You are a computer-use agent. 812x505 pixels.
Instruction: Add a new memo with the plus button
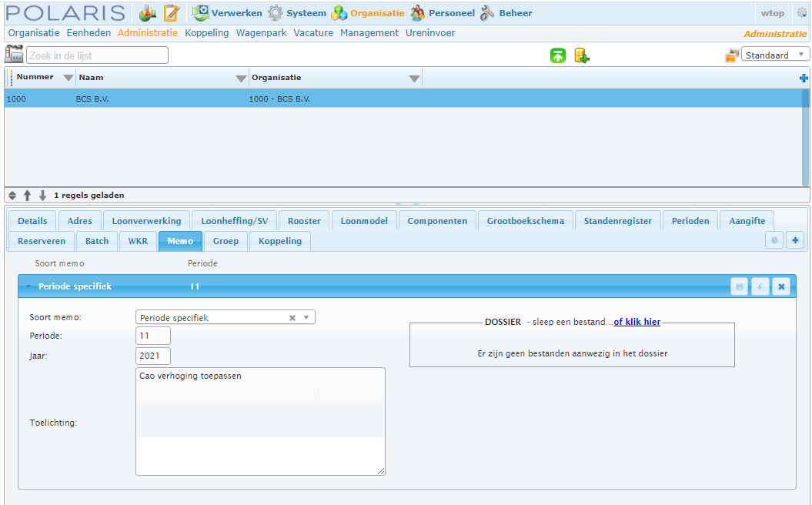[795, 240]
